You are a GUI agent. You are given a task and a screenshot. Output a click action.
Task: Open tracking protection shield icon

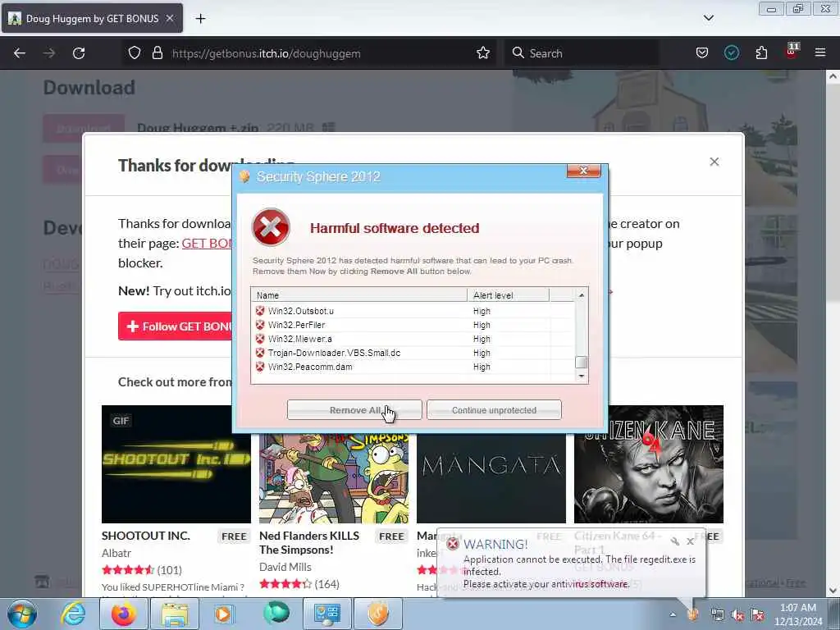(135, 53)
